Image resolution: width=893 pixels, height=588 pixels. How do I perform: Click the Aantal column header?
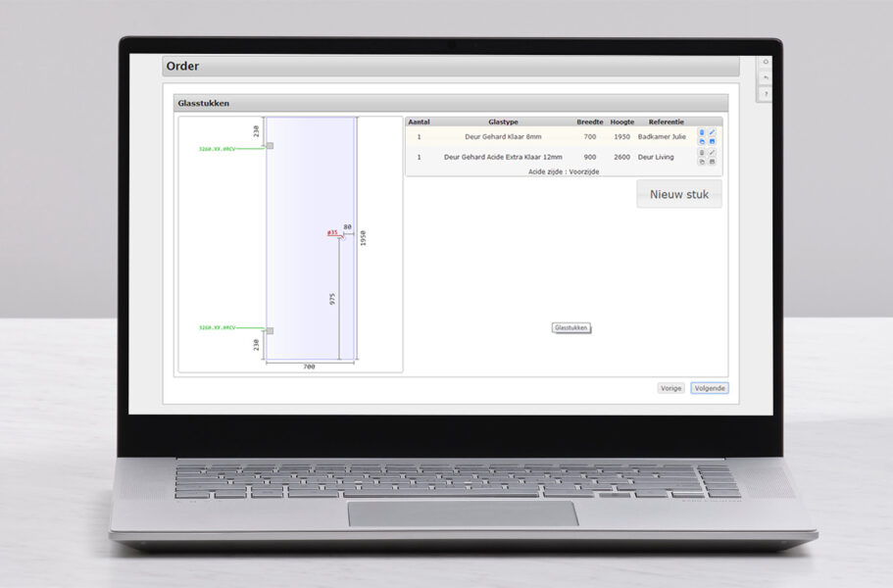point(420,122)
